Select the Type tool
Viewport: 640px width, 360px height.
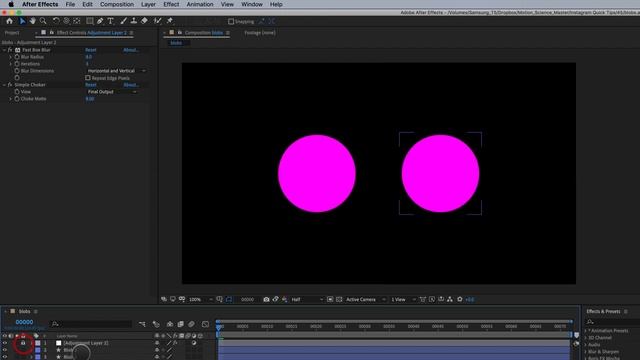[x=110, y=21]
